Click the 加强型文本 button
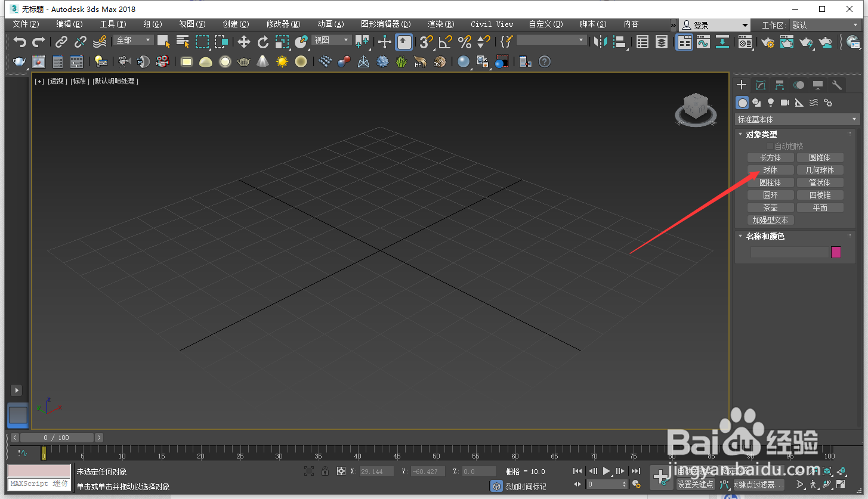Image resolution: width=868 pixels, height=499 pixels. point(770,221)
